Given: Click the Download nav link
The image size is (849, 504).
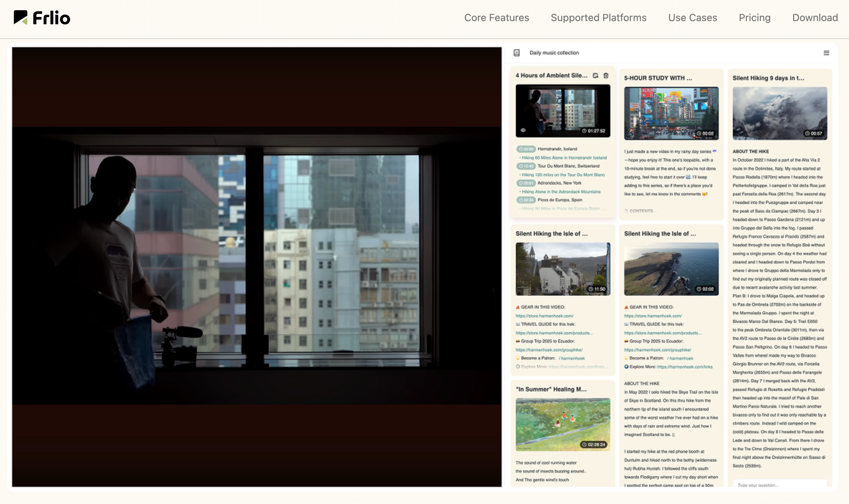Looking at the screenshot, I should click(x=815, y=18).
